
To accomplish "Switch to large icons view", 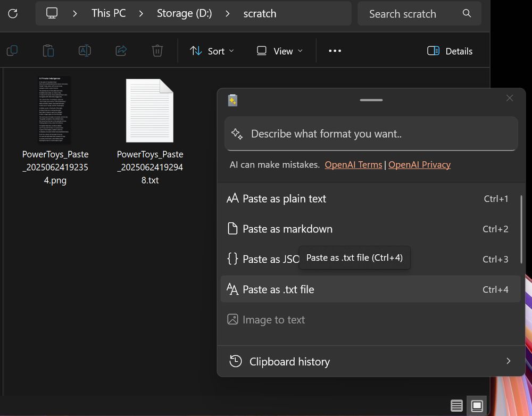I will coord(477,405).
